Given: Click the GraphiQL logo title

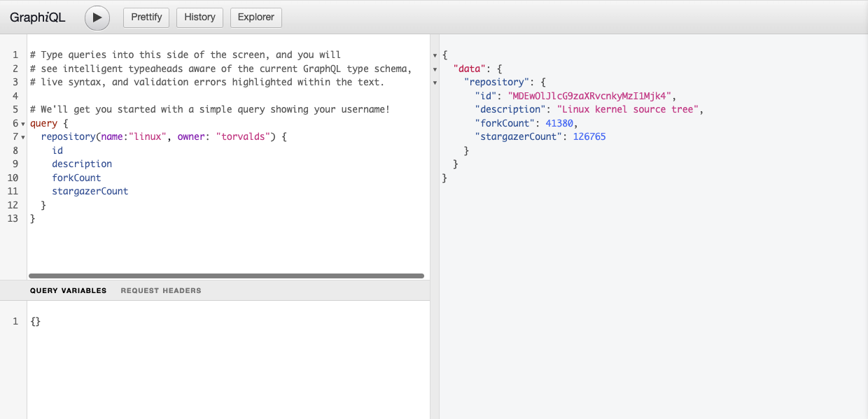Looking at the screenshot, I should pos(37,17).
